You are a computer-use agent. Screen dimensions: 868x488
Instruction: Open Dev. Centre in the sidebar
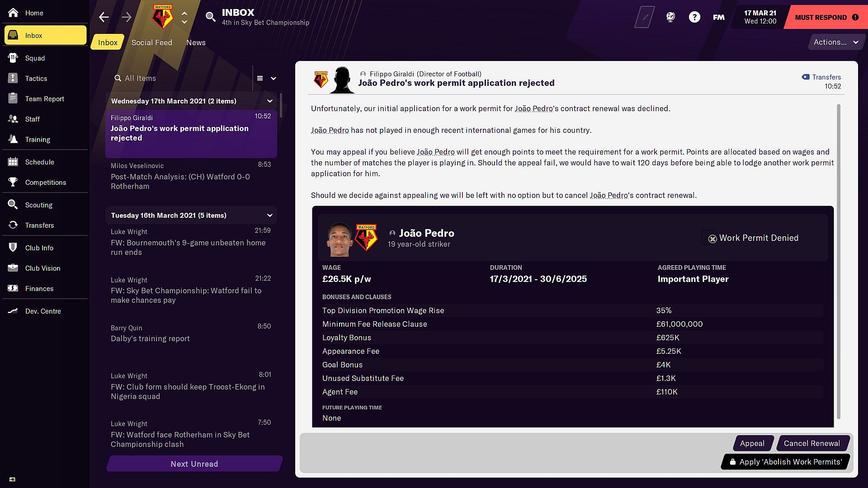42,311
